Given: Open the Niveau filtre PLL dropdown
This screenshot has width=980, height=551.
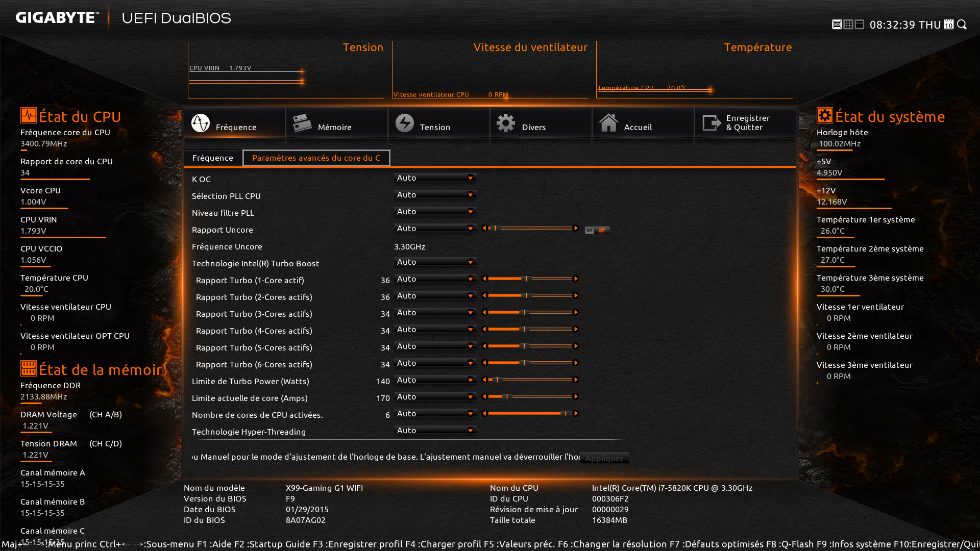Looking at the screenshot, I should (435, 211).
